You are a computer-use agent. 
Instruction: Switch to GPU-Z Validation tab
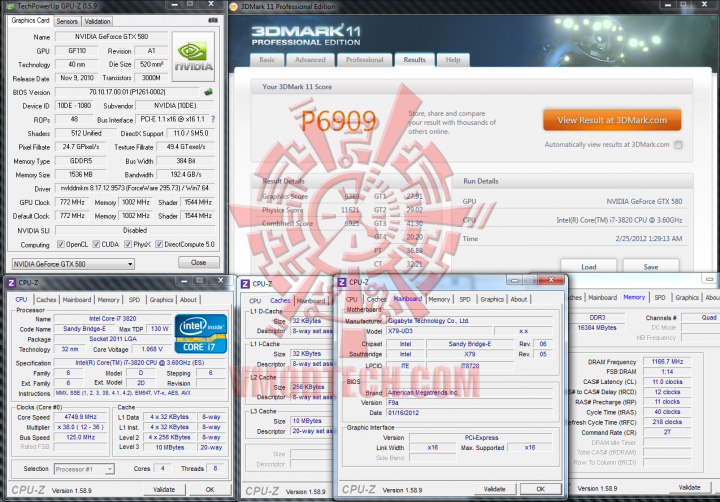point(97,21)
